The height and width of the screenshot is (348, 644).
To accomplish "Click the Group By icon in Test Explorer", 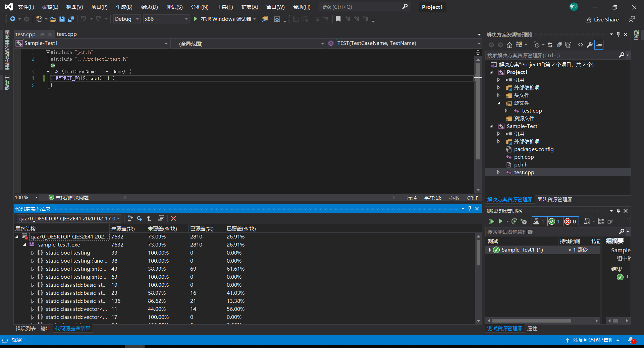I will click(x=601, y=221).
